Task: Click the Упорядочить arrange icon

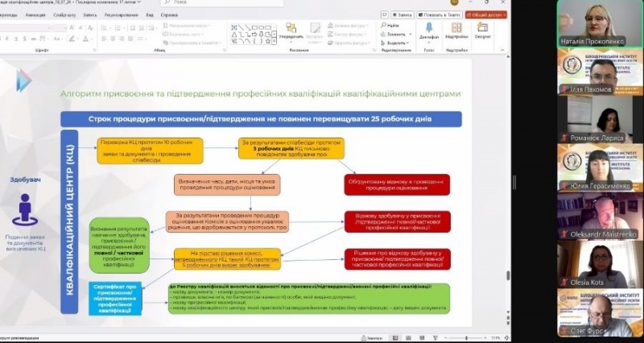Action: coord(291,31)
